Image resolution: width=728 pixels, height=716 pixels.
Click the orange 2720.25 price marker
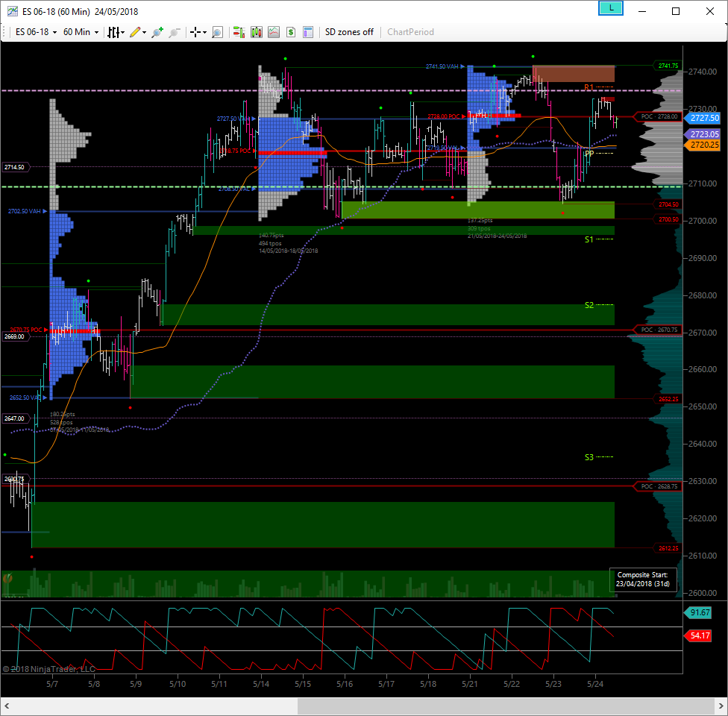click(704, 145)
